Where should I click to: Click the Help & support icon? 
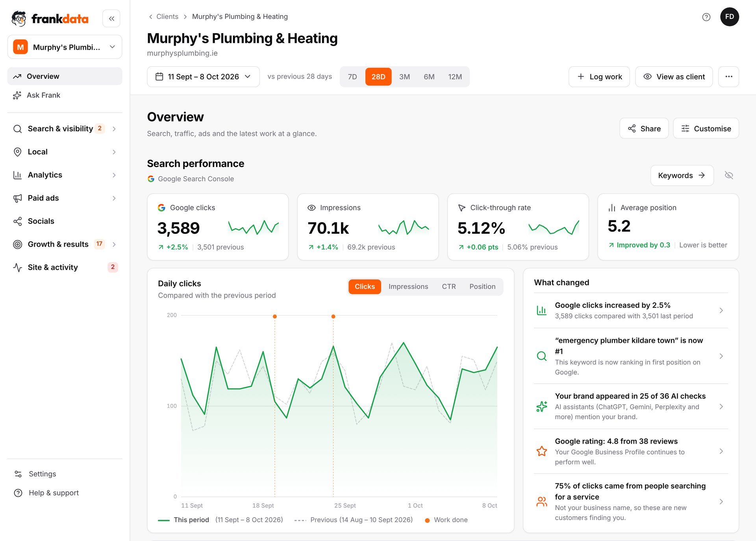pyautogui.click(x=18, y=493)
